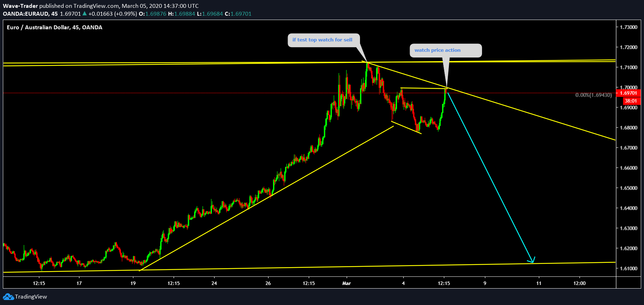Click the 'Mar' date label on time axis
The image size is (644, 305).
point(346,284)
